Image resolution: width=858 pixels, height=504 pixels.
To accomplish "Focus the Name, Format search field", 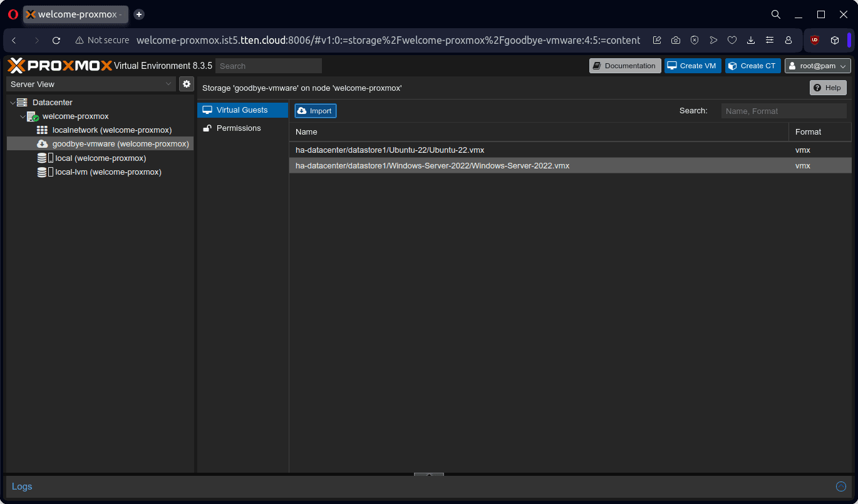I will click(784, 111).
